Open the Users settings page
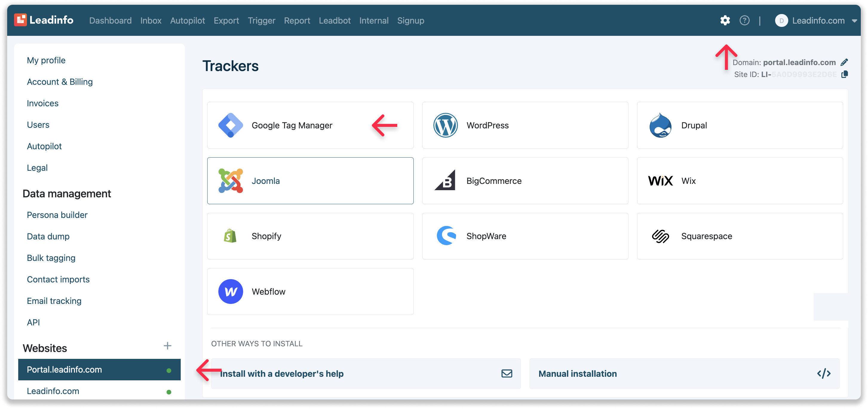 pos(38,125)
